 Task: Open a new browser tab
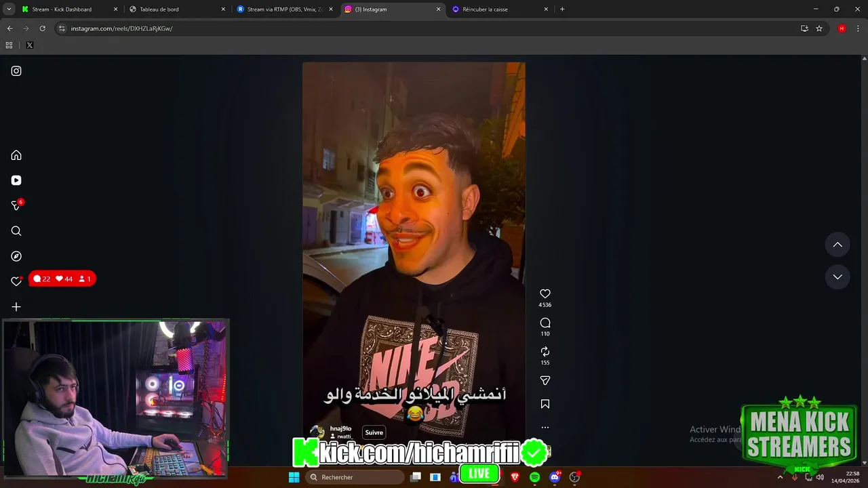pos(562,9)
